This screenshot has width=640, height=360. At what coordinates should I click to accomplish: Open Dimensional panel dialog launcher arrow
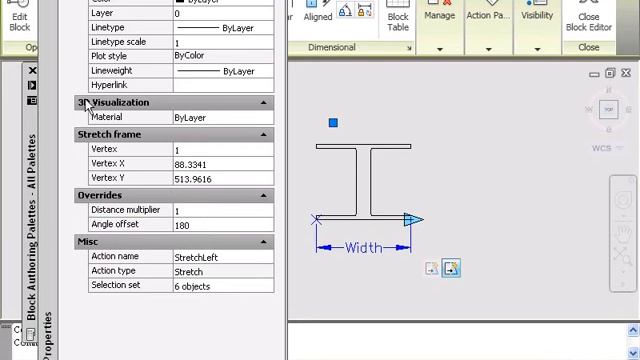coord(409,48)
